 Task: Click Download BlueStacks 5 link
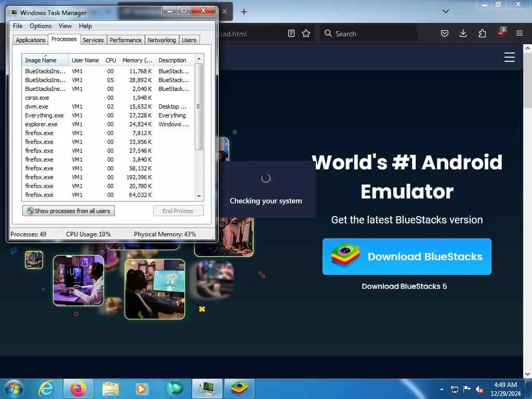click(x=404, y=286)
